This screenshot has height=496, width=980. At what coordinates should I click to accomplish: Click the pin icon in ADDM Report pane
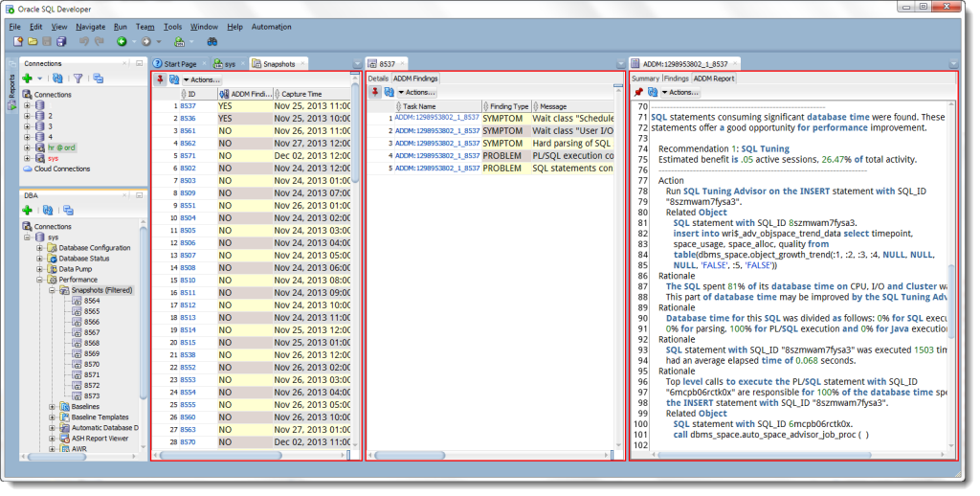pos(638,92)
